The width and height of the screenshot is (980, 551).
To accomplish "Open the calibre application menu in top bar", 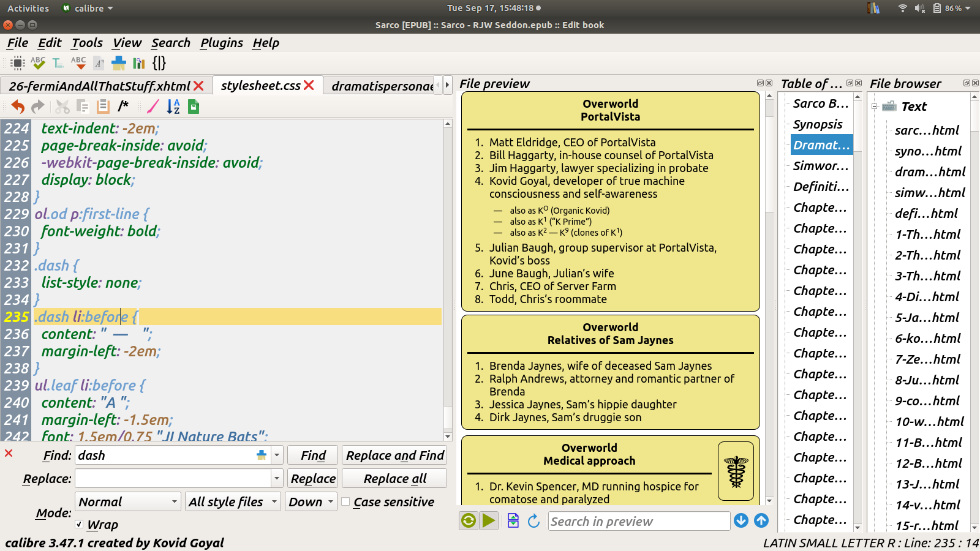I will tap(88, 8).
